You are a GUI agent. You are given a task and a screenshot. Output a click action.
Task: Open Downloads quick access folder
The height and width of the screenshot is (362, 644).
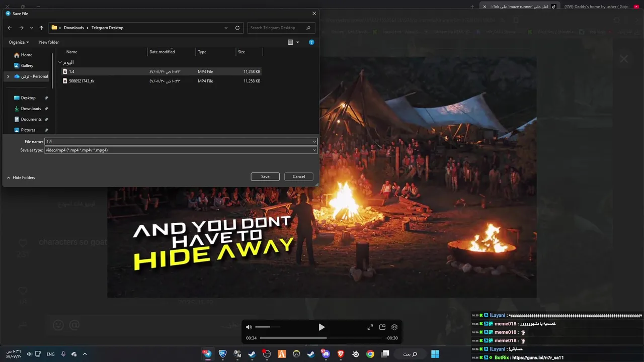(31, 109)
